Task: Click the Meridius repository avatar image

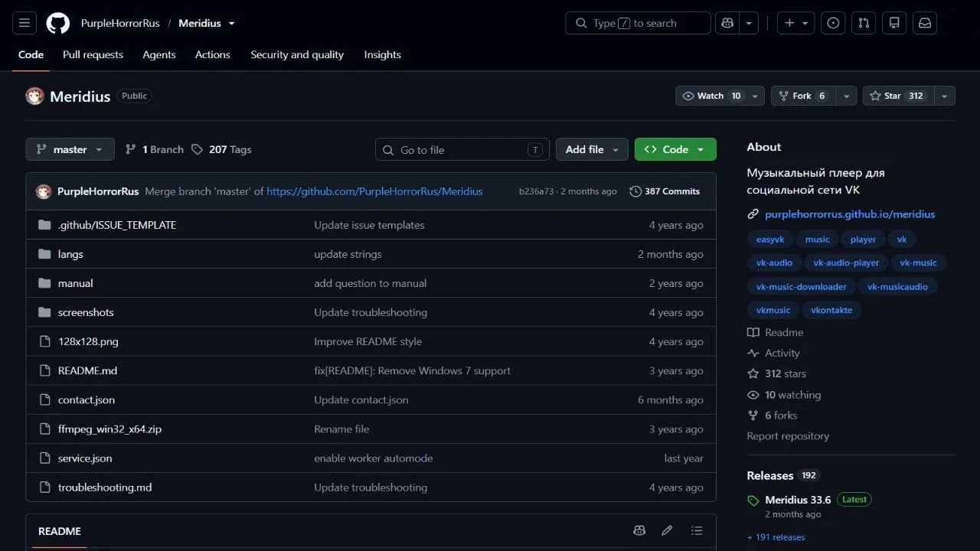Action: pos(34,96)
